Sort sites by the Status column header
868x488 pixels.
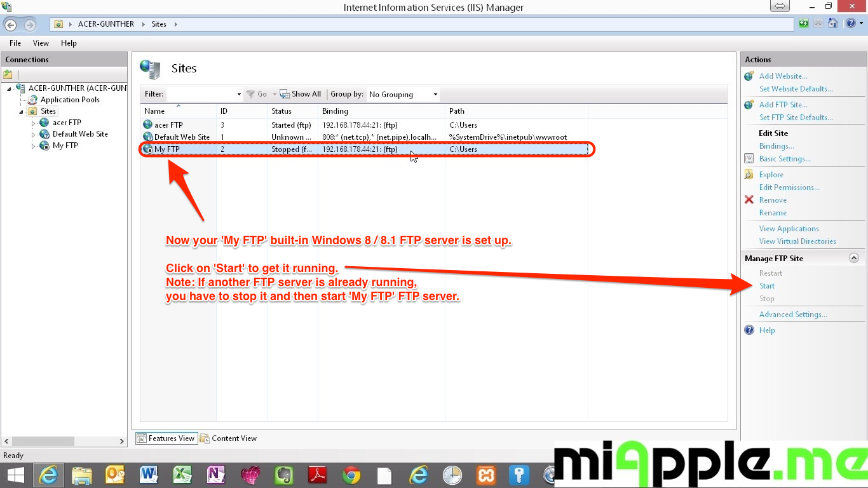coord(281,111)
